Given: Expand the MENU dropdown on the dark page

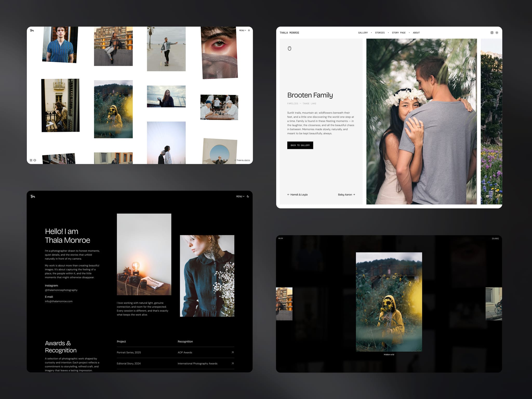Looking at the screenshot, I should pyautogui.click(x=240, y=196).
